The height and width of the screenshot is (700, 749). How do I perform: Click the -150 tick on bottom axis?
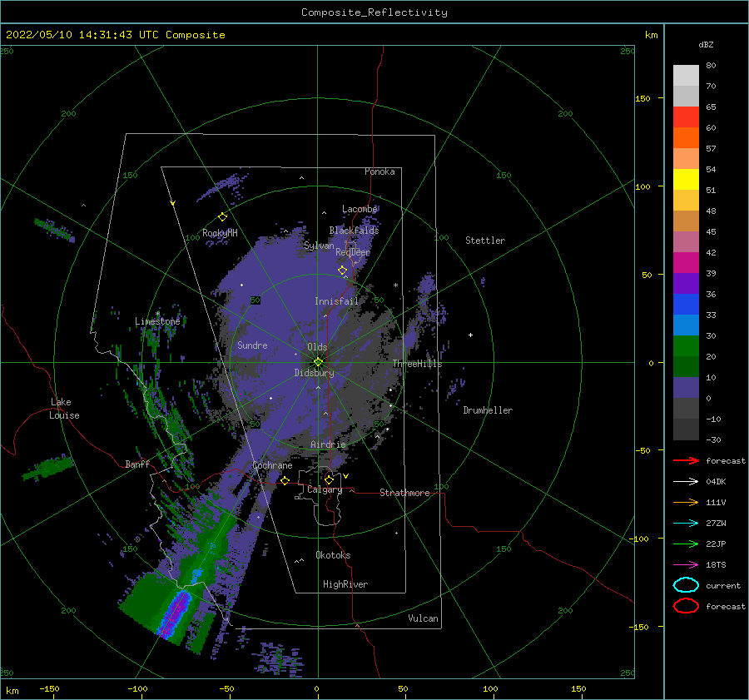pos(49,688)
